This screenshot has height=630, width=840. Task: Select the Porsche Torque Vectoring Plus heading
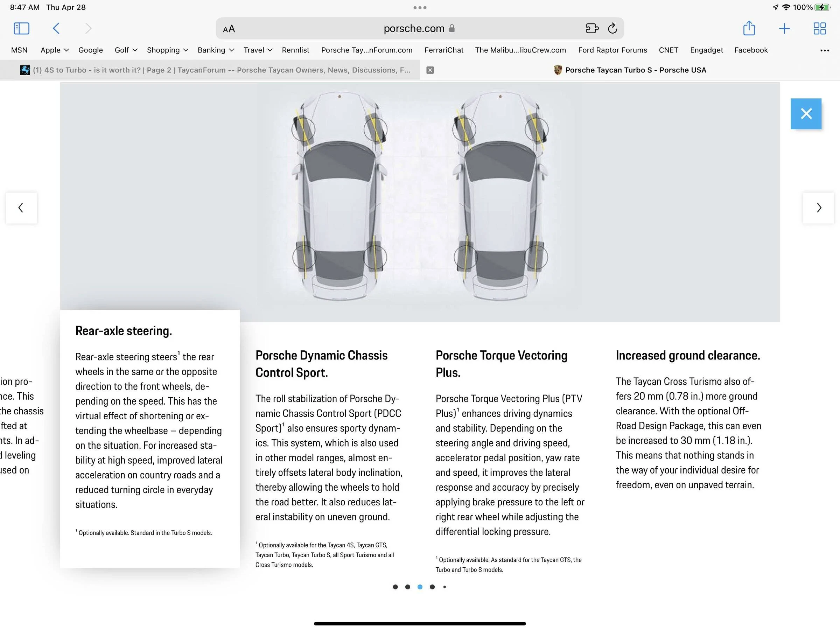click(502, 364)
